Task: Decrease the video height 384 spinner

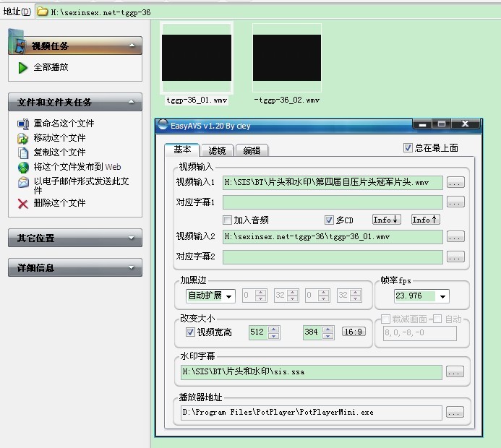Action: coord(328,335)
